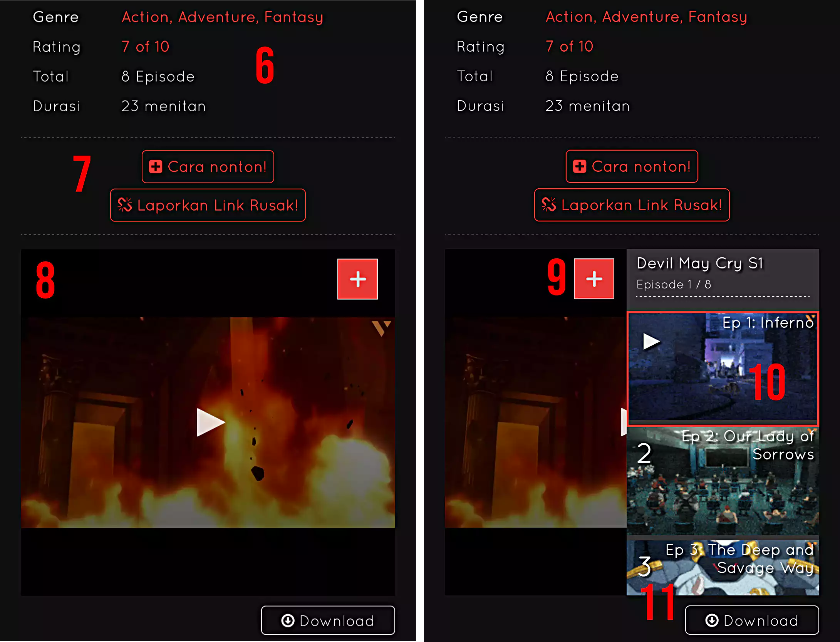Screen dimensions: 840x642
Task: Select Ep 3: The Deep and Savage Way
Action: (723, 568)
